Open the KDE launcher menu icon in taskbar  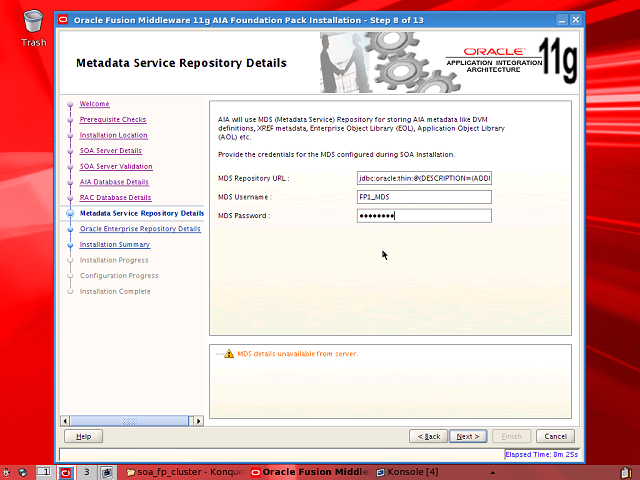click(6, 472)
